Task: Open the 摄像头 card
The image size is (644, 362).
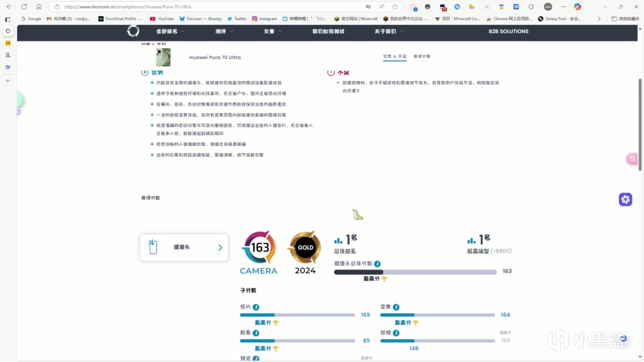Action: pos(184,247)
